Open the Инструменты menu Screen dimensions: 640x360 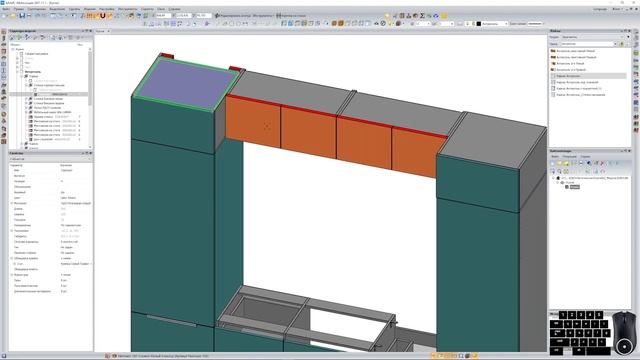(127, 9)
